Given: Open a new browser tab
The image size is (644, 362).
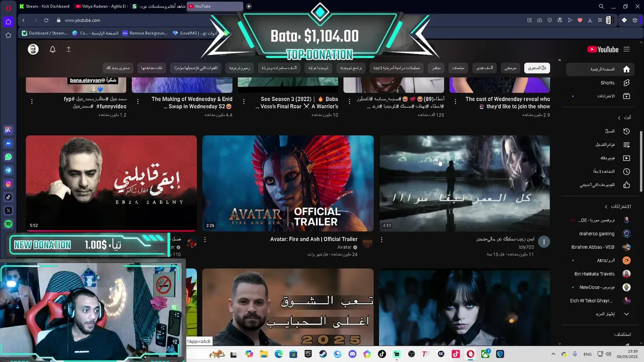Looking at the screenshot, I should [249, 7].
